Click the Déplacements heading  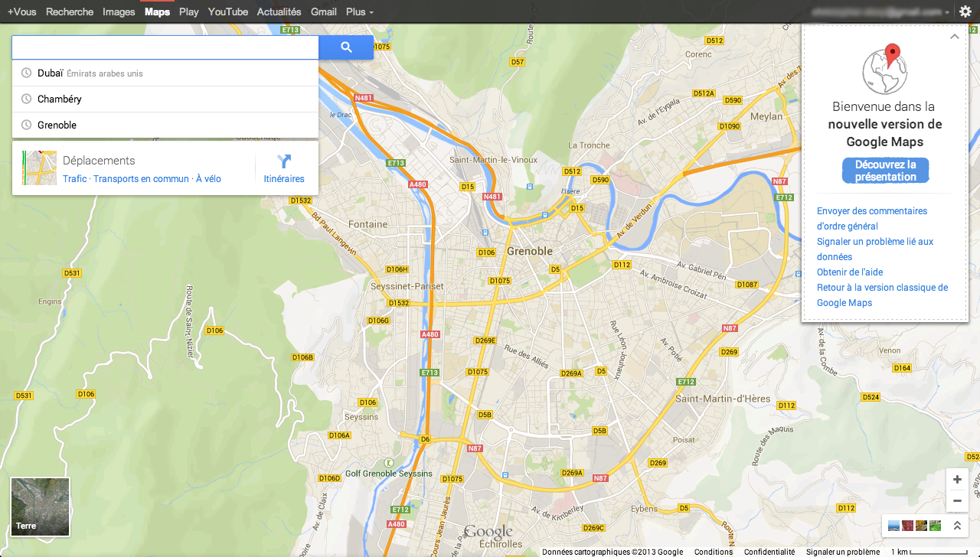click(99, 161)
